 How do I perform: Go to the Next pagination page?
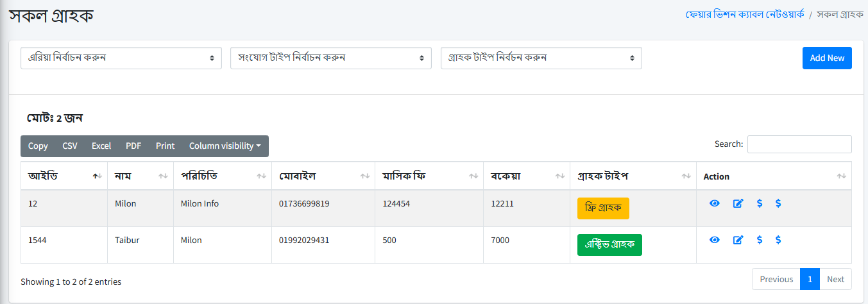835,279
